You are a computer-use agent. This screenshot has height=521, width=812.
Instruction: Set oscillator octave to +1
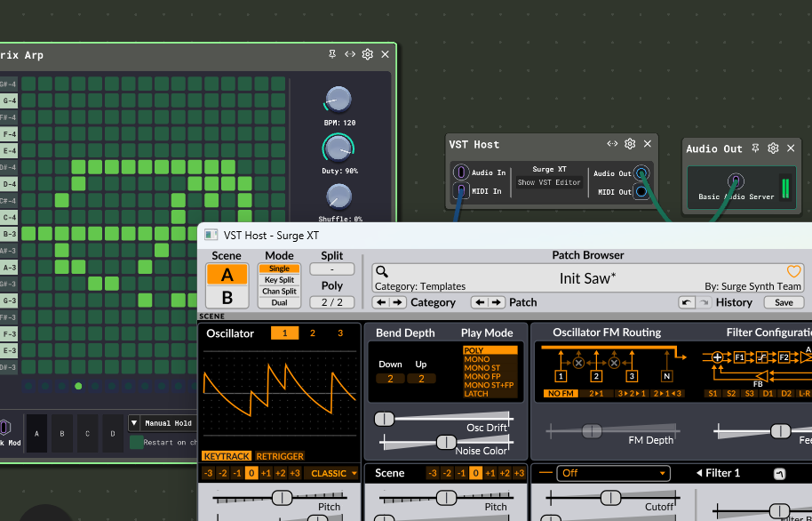267,473
